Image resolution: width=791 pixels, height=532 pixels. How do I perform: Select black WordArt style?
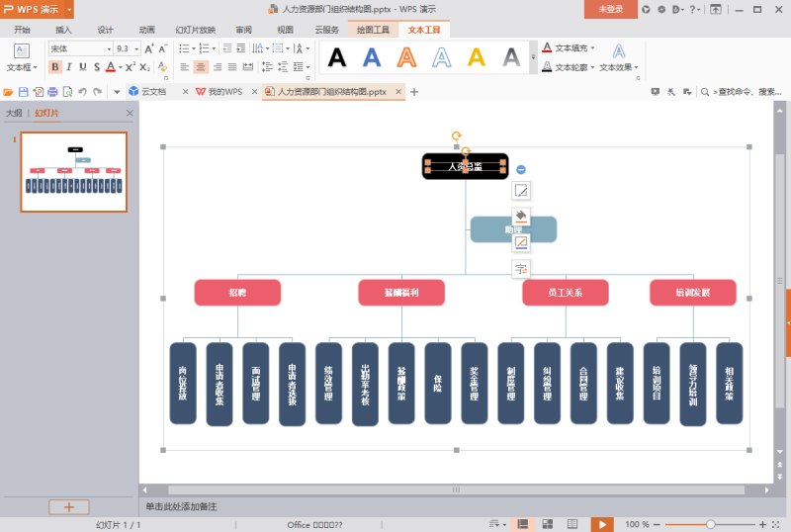point(337,57)
